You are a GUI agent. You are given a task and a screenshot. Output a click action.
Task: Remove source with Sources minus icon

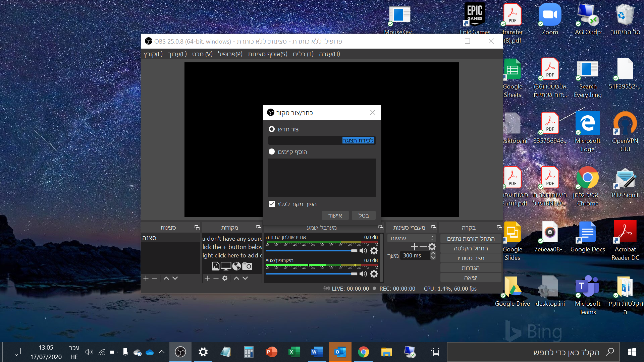(216, 278)
